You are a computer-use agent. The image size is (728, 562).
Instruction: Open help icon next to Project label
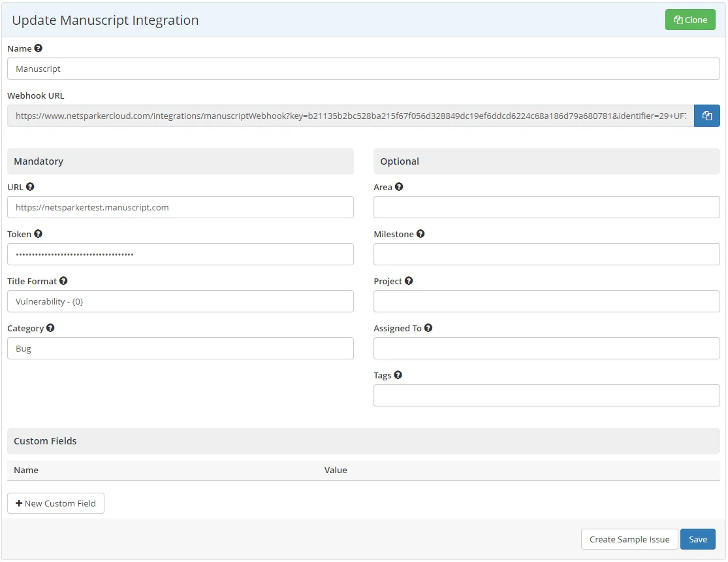point(409,281)
